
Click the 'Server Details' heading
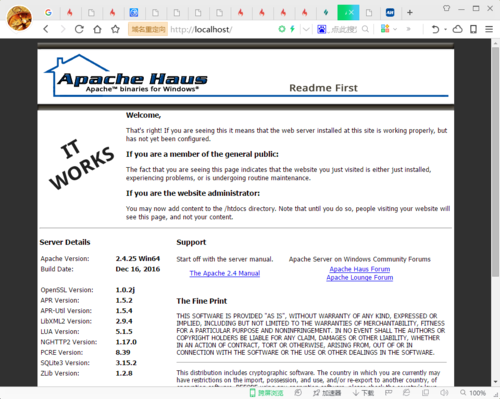[x=65, y=242]
